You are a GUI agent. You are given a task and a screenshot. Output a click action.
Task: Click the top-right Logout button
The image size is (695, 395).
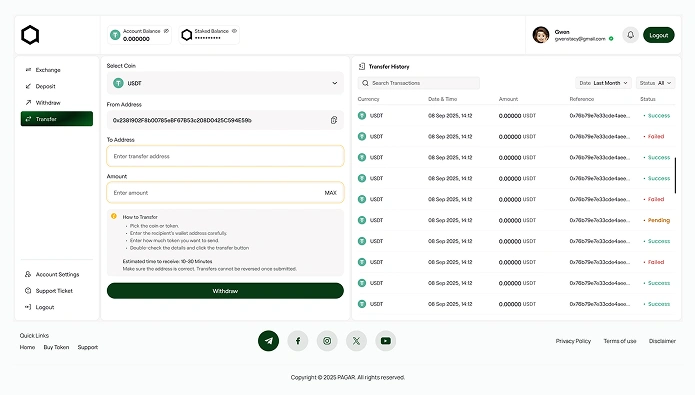[x=659, y=35]
